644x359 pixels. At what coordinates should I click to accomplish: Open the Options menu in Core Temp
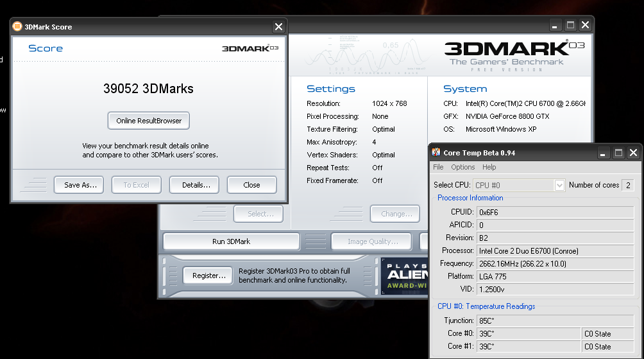[463, 167]
